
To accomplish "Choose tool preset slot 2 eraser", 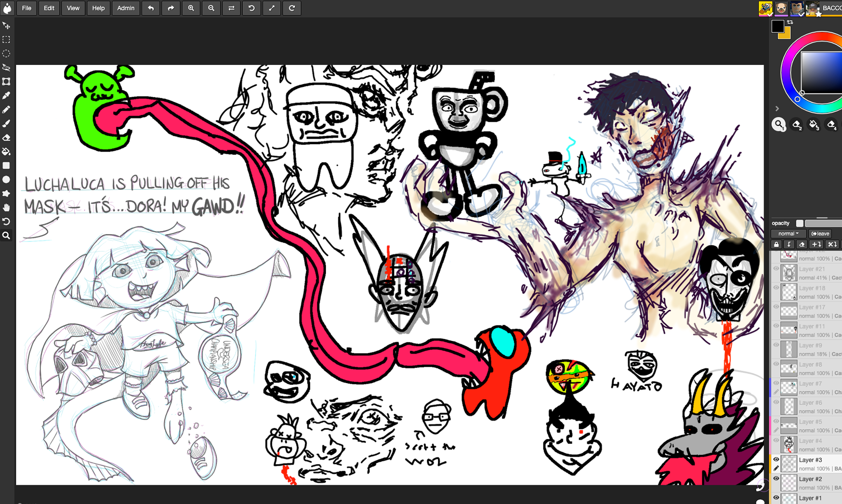I will (x=796, y=125).
